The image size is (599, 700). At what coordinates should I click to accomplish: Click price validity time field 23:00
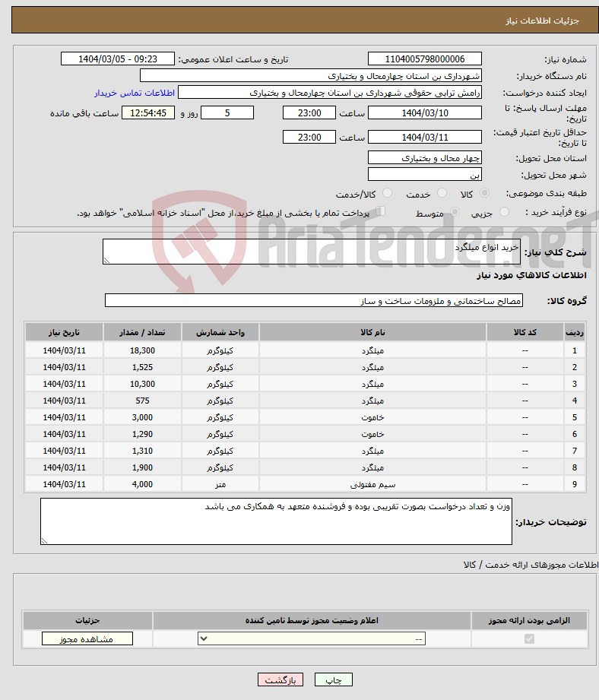click(309, 137)
